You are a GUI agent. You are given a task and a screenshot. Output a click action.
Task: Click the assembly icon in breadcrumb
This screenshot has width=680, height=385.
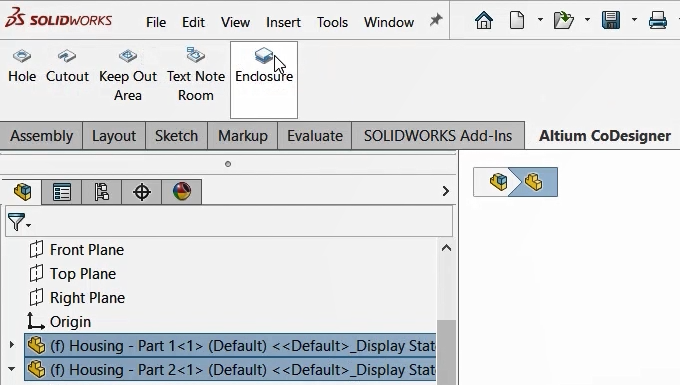pyautogui.click(x=499, y=182)
